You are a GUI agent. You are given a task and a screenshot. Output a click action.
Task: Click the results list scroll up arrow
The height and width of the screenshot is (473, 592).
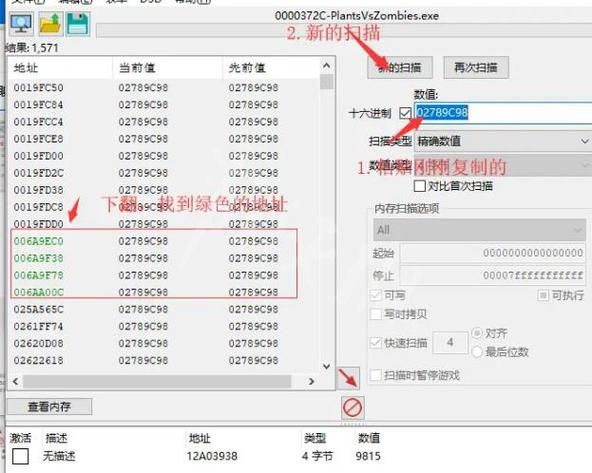pos(327,66)
